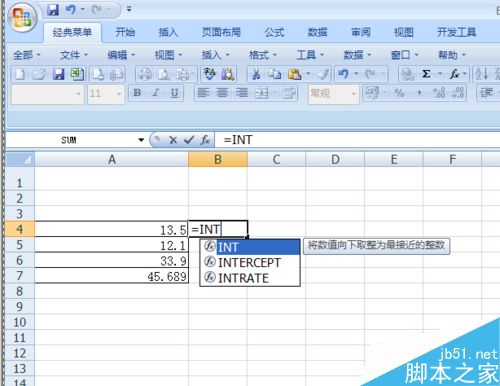Screen dimensions: 500x386
Task: Click the blue Undo arrow in classic toolbar
Action: click(343, 74)
